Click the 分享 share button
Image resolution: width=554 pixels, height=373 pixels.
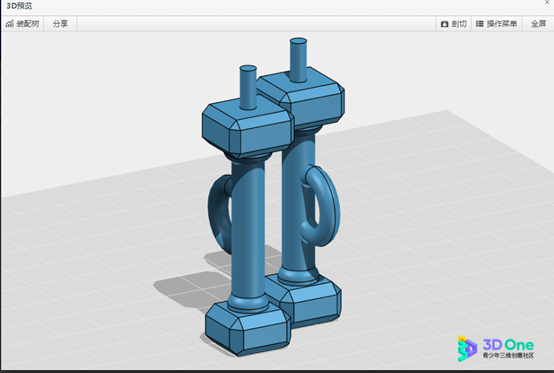(60, 24)
